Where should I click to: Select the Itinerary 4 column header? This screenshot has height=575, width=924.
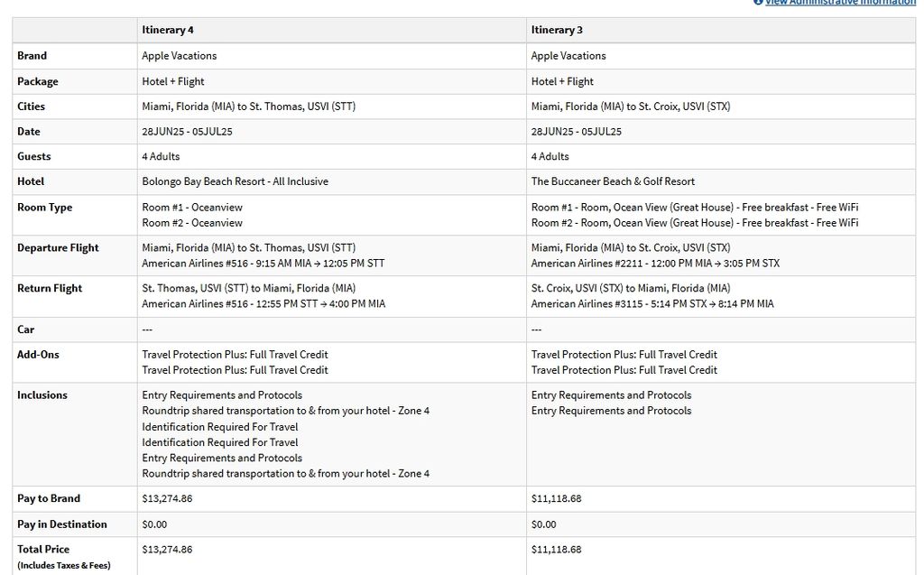tap(168, 30)
